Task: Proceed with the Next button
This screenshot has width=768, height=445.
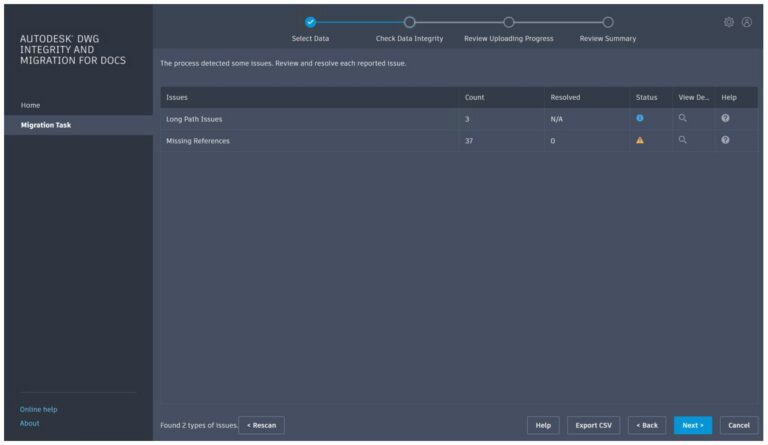Action: point(693,425)
